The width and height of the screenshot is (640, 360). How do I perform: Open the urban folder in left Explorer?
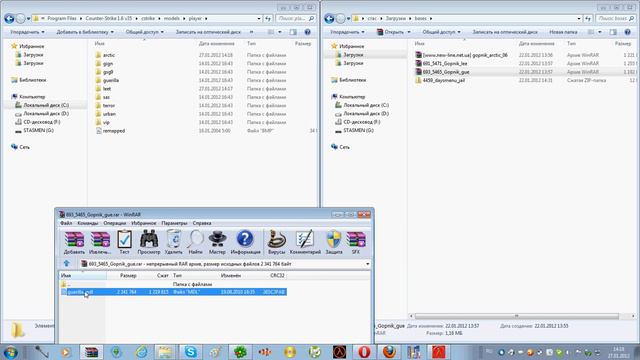(x=109, y=114)
